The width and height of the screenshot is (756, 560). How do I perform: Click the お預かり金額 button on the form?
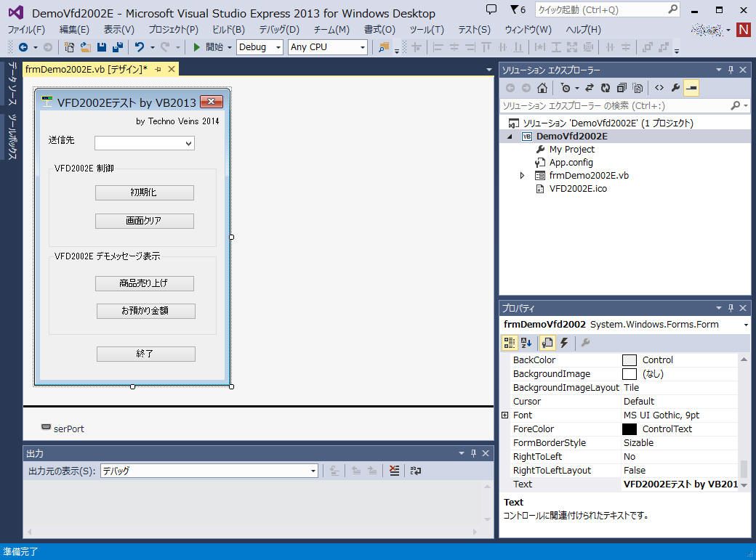146,311
